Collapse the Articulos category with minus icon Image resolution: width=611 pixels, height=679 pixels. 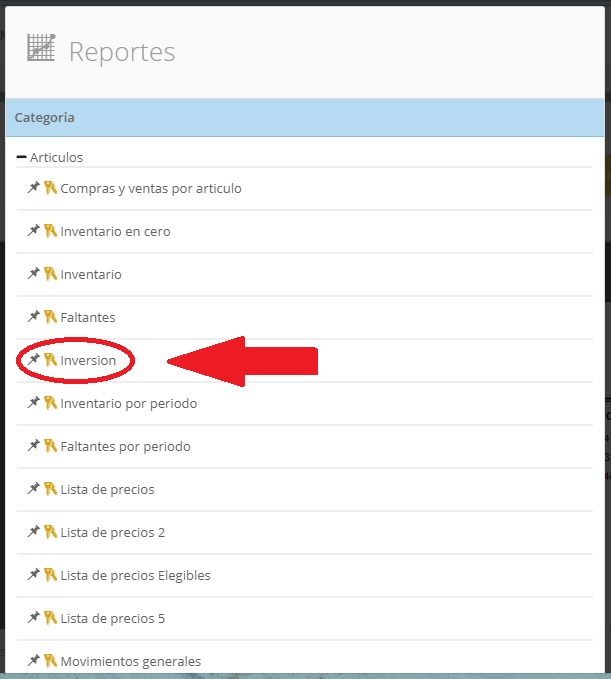(21, 157)
